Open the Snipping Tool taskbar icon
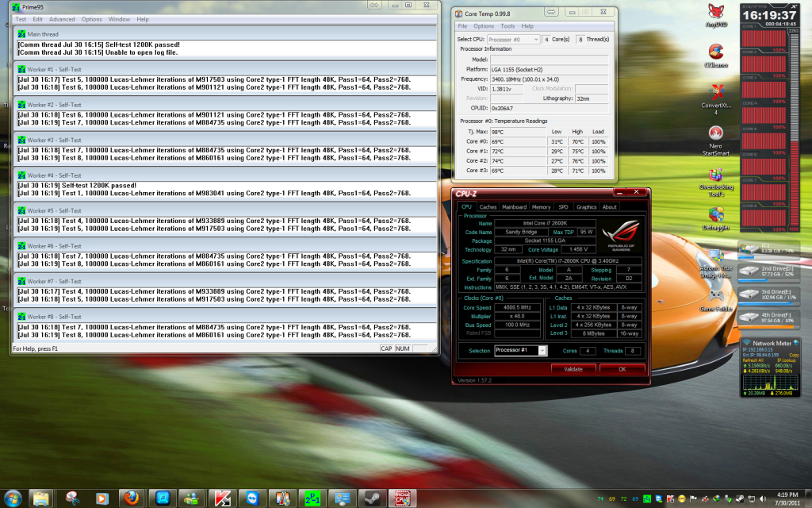Screen dimensions: 812x508 click(71, 498)
